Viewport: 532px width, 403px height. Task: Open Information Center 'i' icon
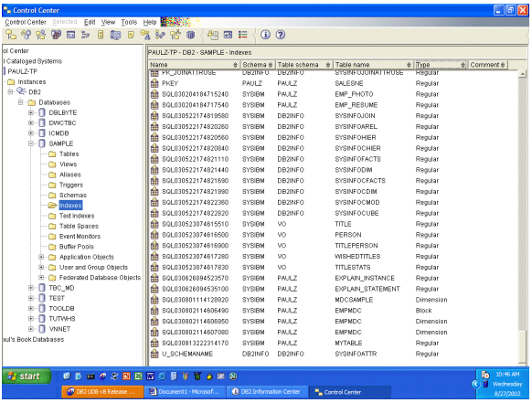(265, 35)
